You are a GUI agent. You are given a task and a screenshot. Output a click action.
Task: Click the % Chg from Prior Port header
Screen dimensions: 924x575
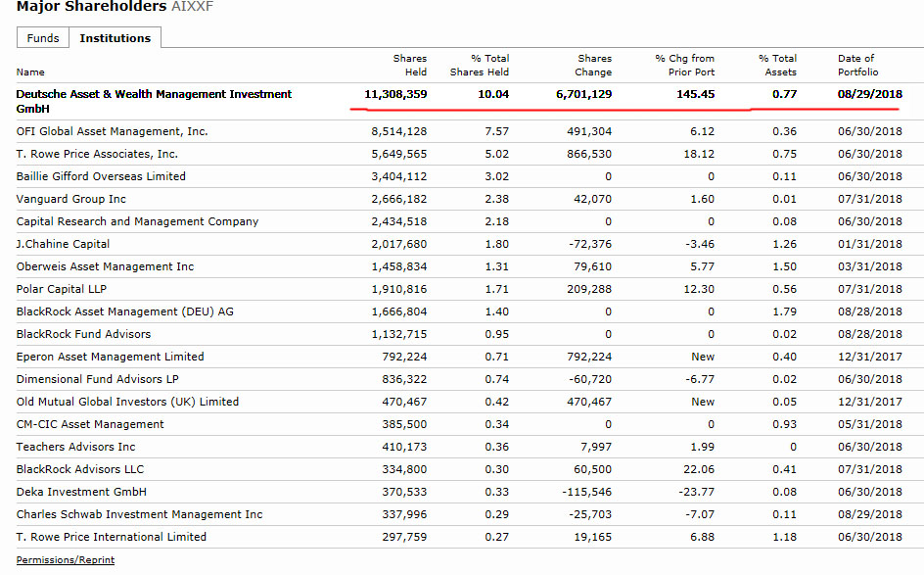(684, 65)
